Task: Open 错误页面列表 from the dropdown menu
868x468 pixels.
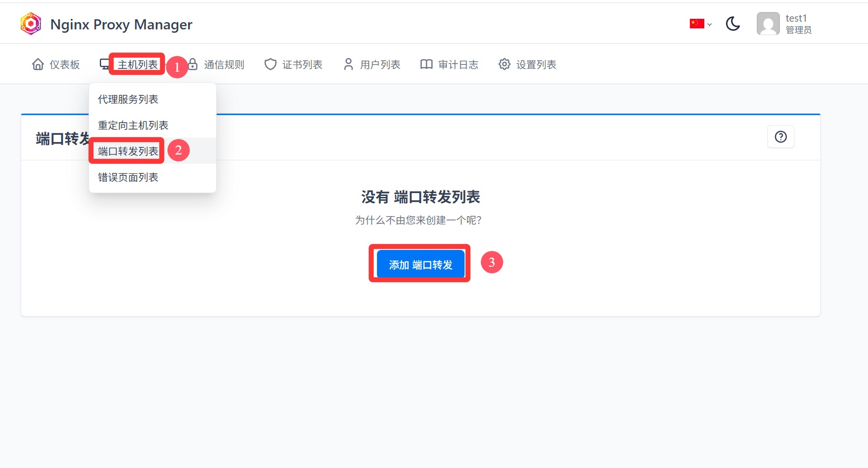Action: [128, 177]
